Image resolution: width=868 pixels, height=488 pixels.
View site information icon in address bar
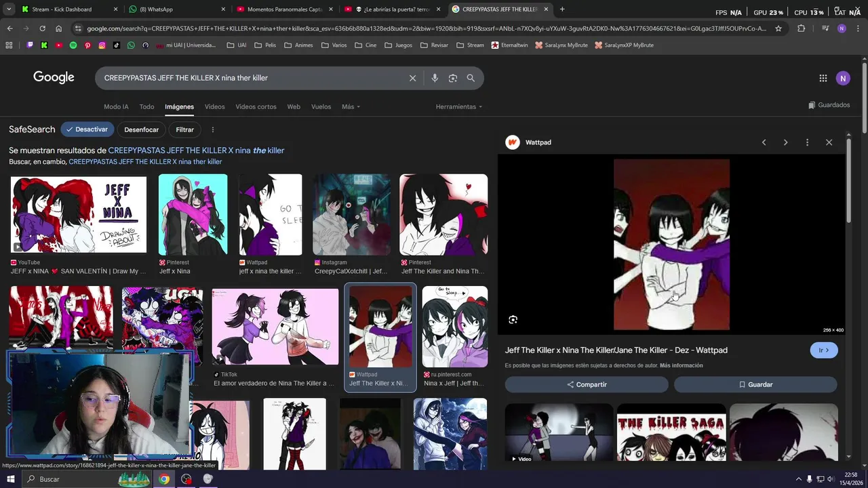[78, 28]
